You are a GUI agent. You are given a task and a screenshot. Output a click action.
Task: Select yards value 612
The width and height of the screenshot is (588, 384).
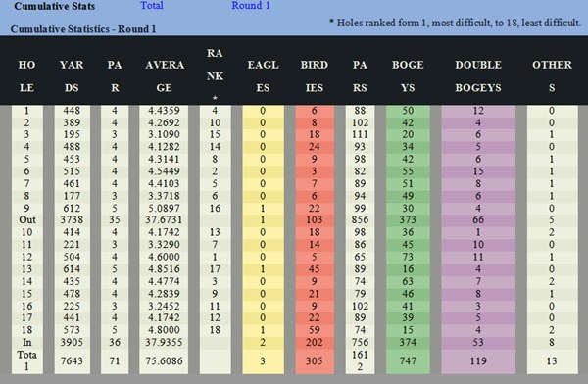pos(72,208)
